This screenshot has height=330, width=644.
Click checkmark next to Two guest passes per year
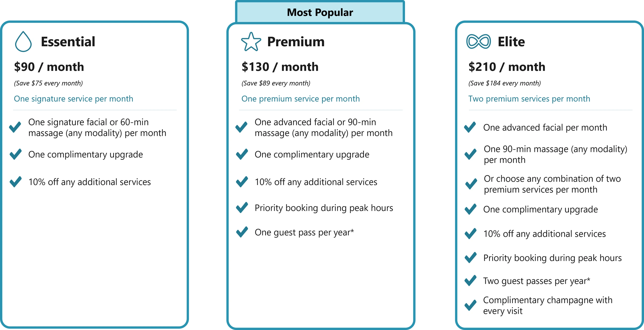tap(470, 281)
